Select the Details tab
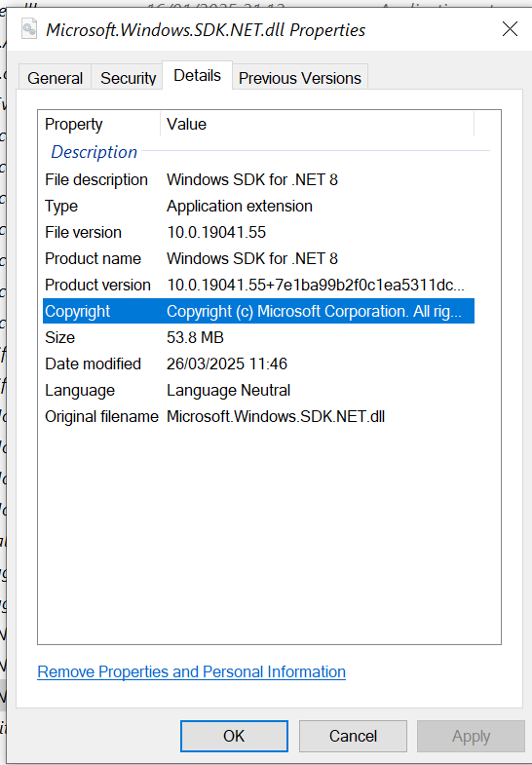 [197, 76]
